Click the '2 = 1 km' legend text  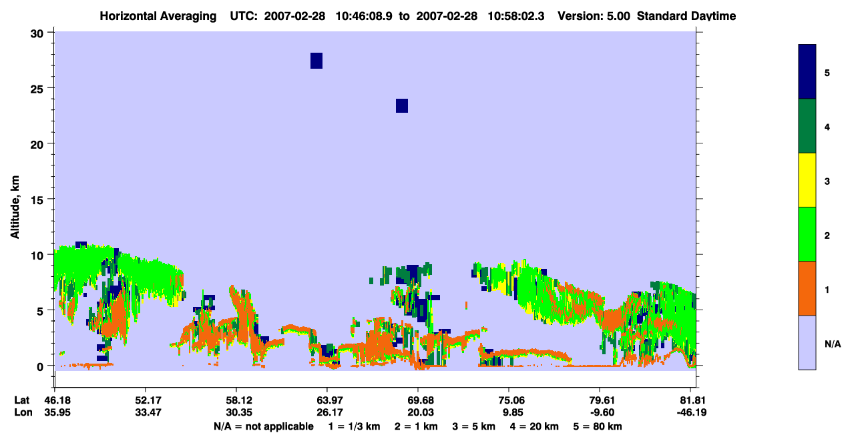point(416,426)
